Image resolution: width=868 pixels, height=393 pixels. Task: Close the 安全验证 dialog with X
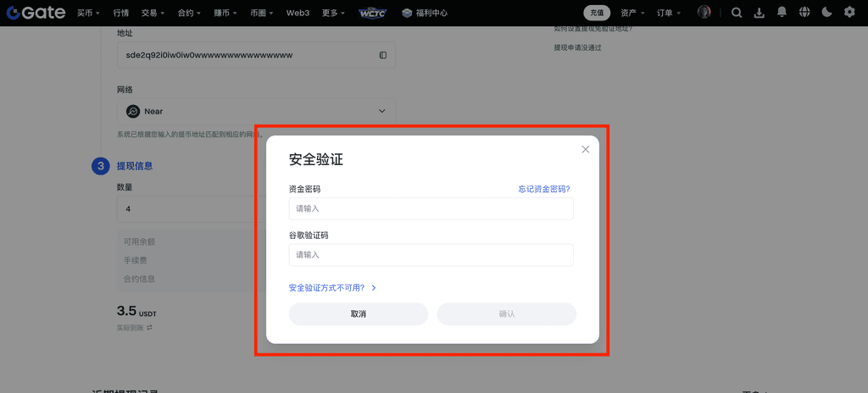click(585, 150)
